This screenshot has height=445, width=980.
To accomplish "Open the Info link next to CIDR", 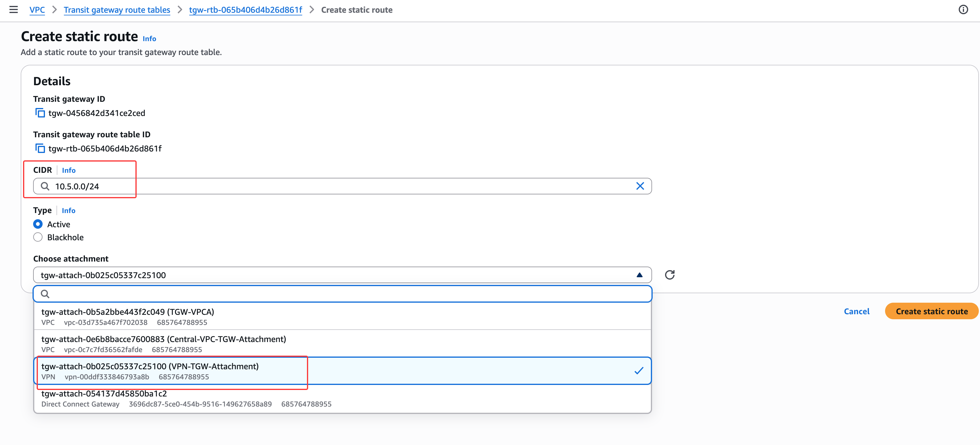I will click(69, 170).
